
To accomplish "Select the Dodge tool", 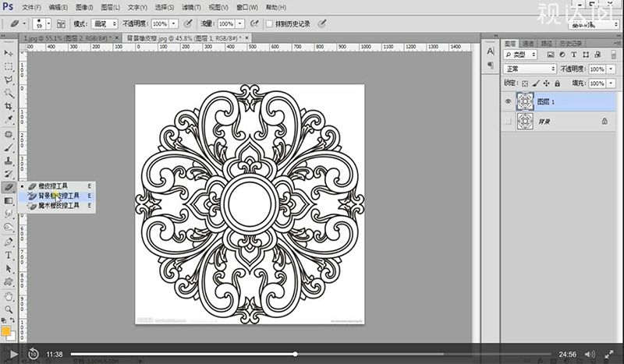I will pos(9,227).
